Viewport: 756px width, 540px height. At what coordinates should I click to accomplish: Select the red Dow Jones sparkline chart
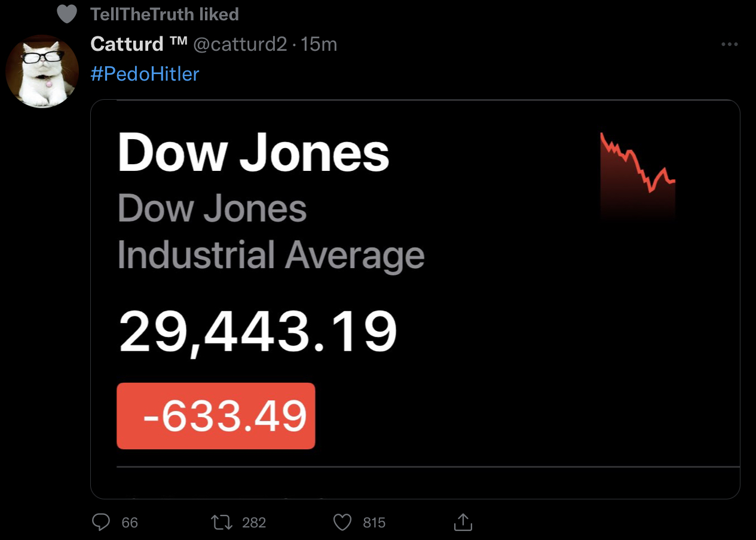[x=638, y=176]
